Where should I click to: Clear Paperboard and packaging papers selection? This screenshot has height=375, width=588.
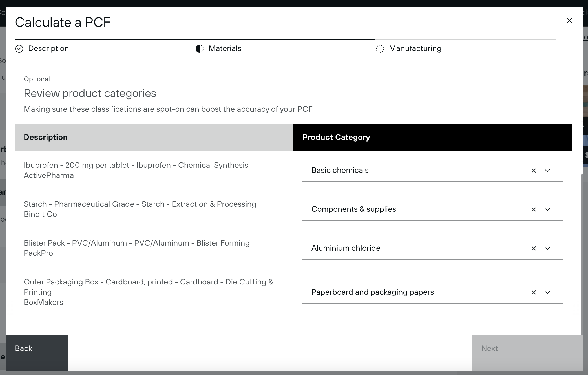[534, 292]
